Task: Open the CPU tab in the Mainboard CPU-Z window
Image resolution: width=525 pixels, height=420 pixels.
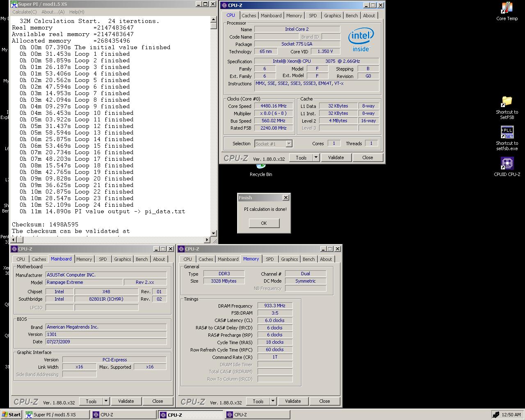Action: tap(21, 259)
